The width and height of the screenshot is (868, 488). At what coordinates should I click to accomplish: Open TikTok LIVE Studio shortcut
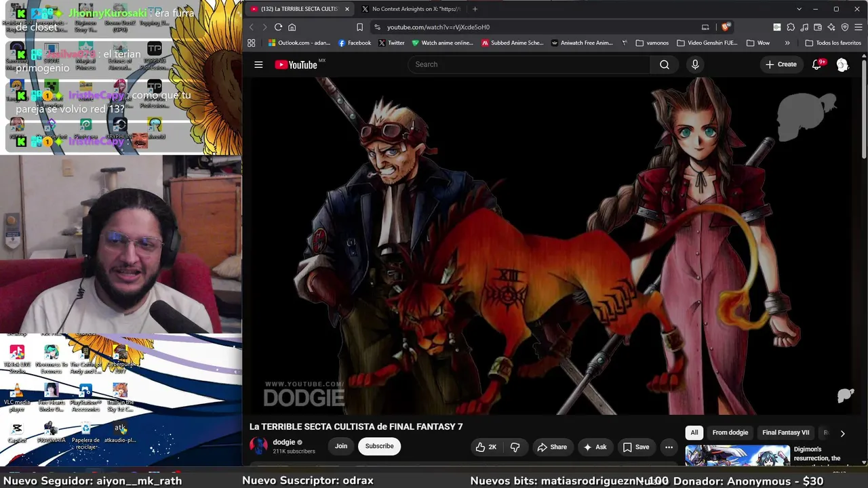click(x=17, y=359)
